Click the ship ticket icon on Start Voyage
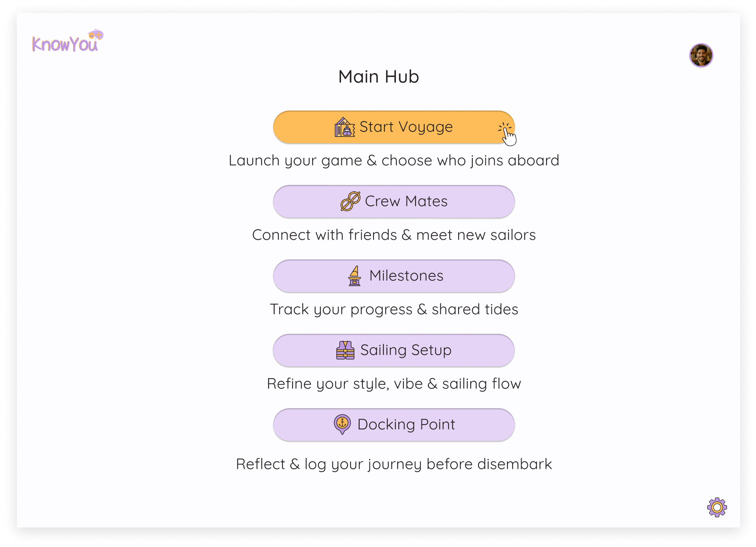 345,127
